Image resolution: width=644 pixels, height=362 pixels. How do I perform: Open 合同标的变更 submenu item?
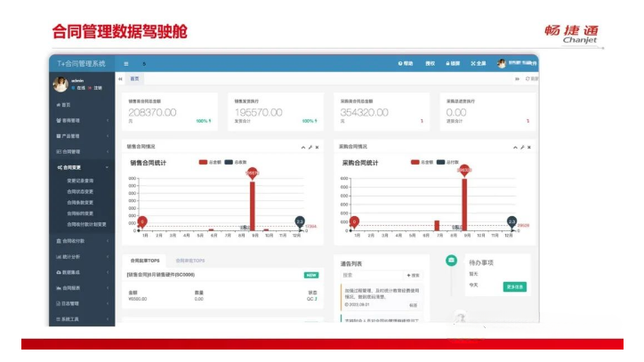80,213
